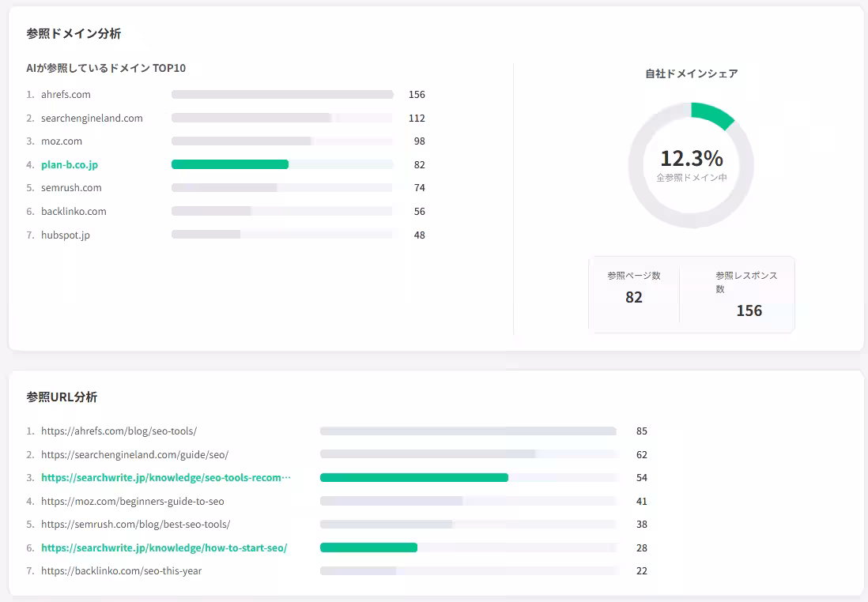Click the value 112 beside searchengineland.com

tap(417, 119)
